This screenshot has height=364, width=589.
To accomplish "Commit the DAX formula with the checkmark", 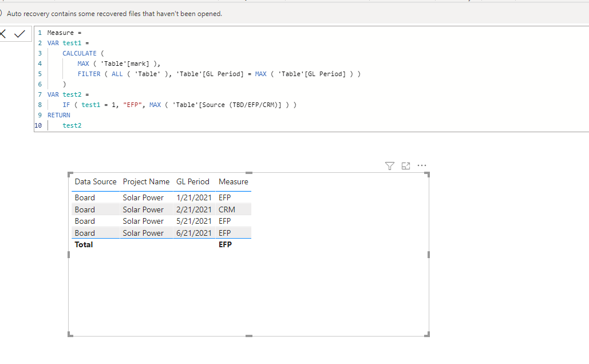I will click(x=19, y=34).
